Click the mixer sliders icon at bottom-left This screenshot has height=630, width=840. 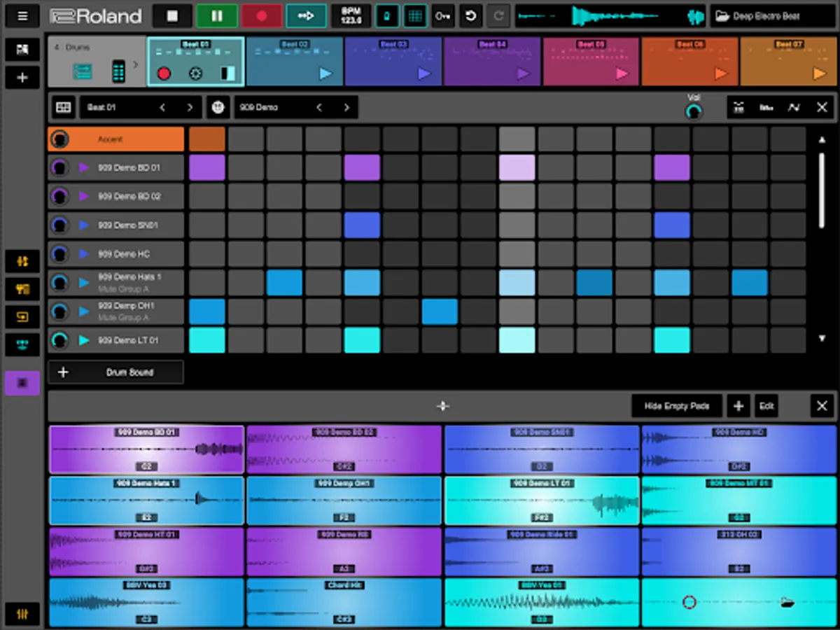tap(22, 614)
